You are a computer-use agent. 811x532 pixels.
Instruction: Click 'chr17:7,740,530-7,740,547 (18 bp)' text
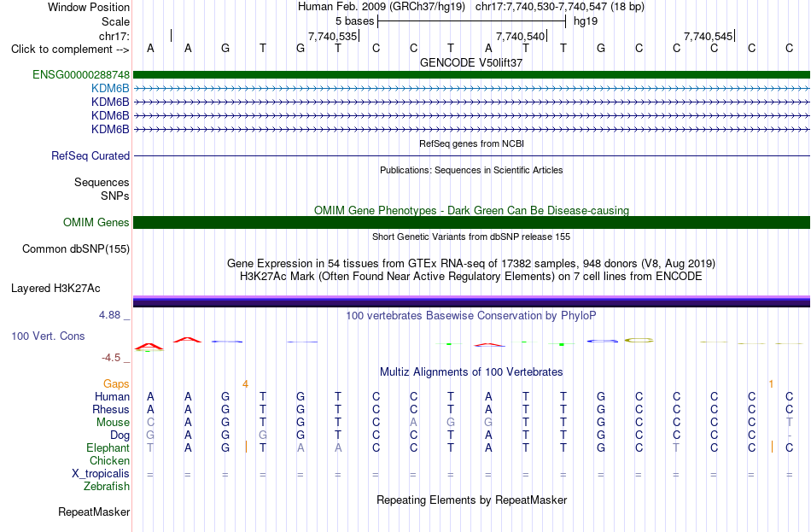pyautogui.click(x=560, y=7)
